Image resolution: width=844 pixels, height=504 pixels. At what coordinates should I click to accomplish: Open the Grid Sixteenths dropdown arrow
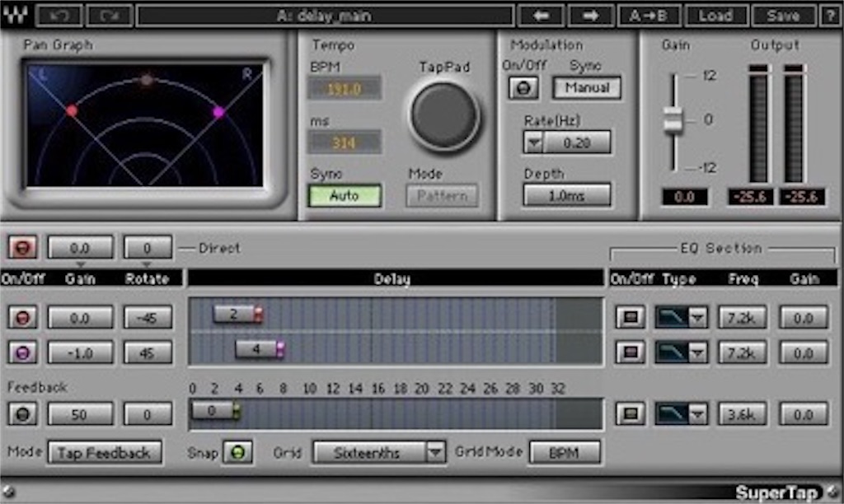point(435,452)
